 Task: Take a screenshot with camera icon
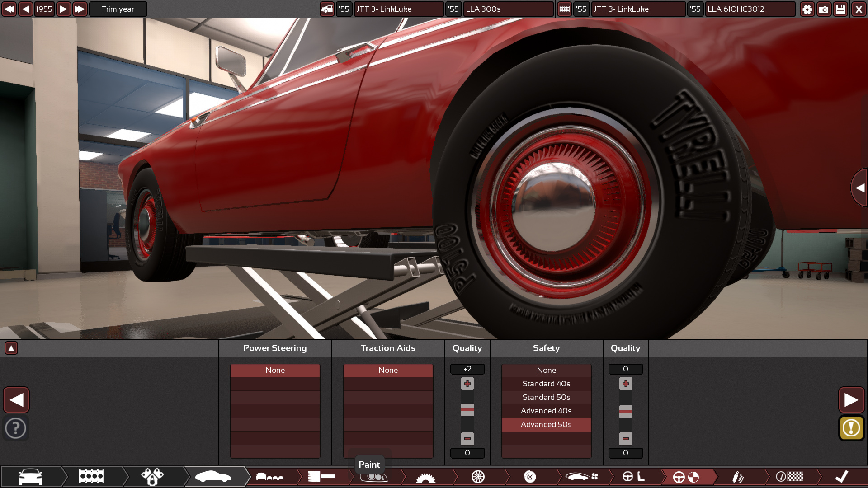(x=824, y=9)
